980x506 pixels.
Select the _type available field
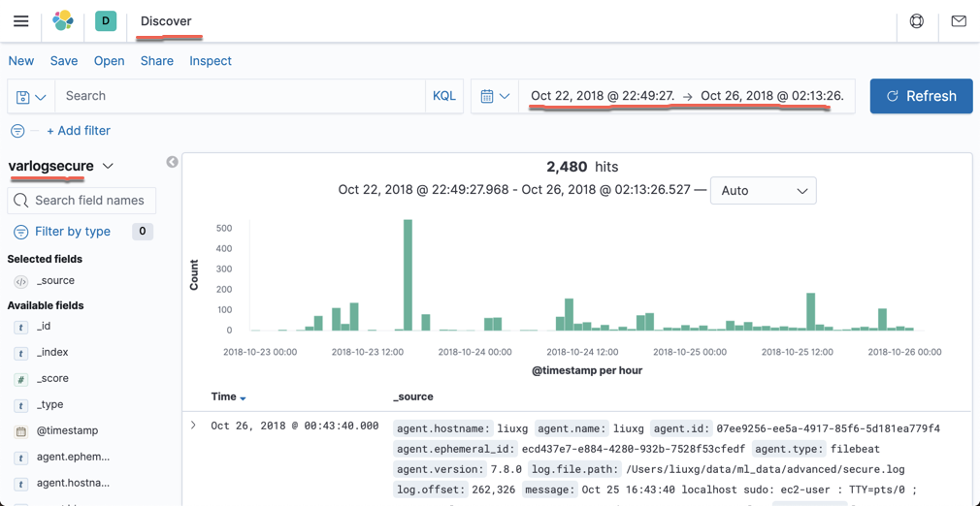coord(50,405)
